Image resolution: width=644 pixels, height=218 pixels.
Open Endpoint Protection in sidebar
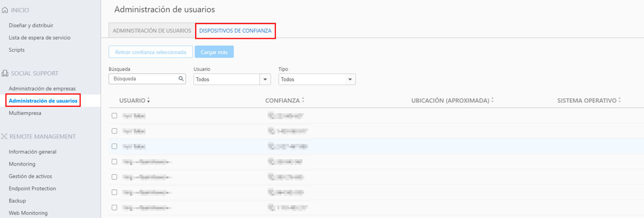pyautogui.click(x=32, y=188)
